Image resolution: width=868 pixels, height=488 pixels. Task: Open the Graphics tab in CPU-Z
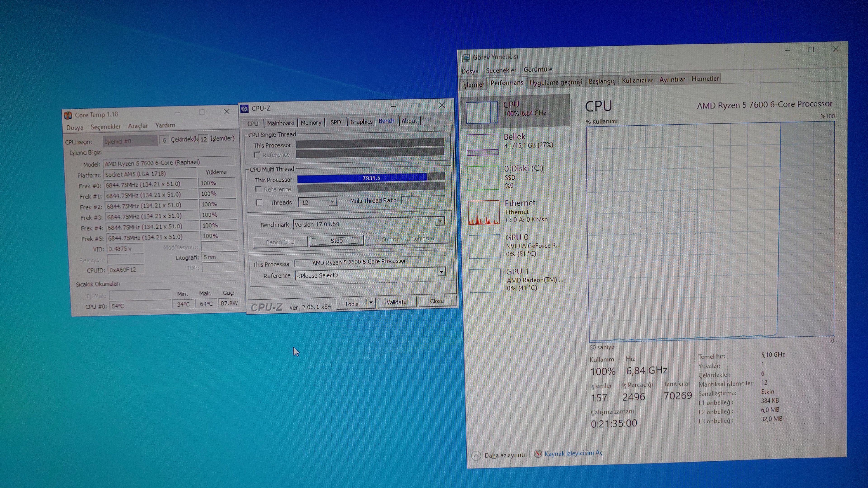[361, 122]
